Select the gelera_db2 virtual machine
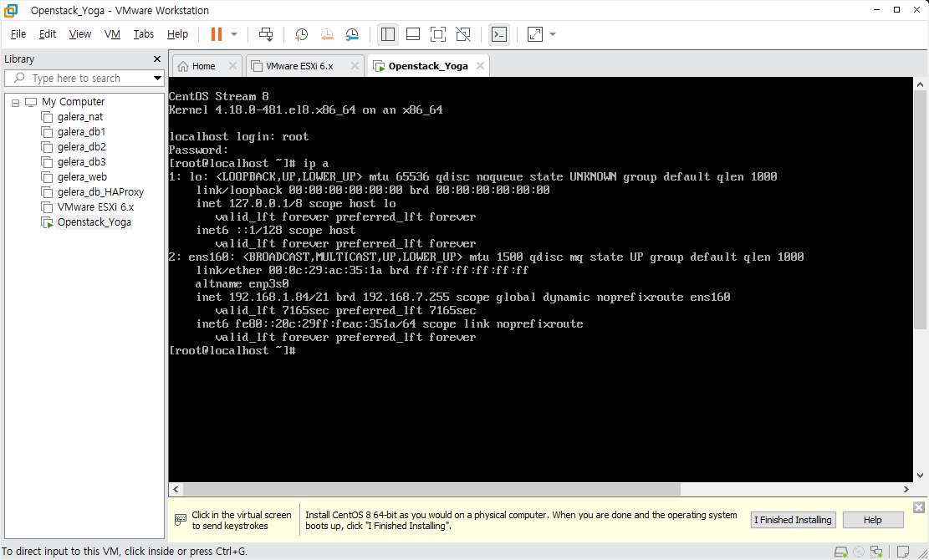 tap(82, 147)
